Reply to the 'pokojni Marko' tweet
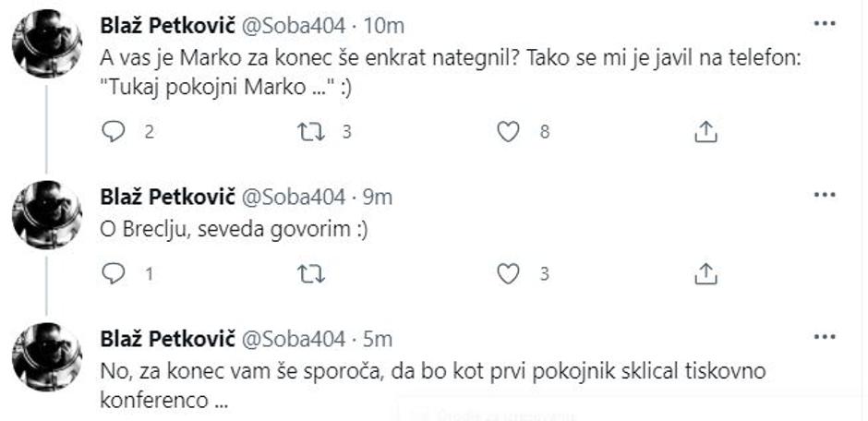 pos(113,132)
